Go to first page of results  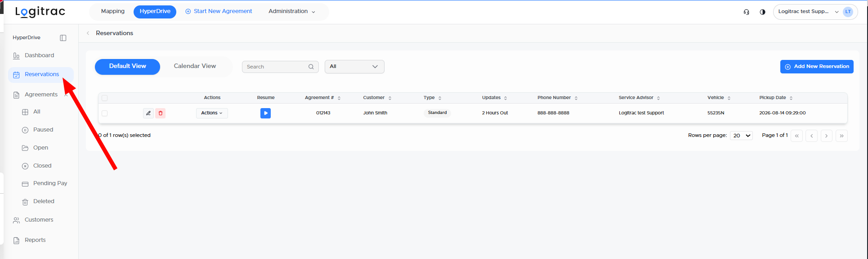point(796,136)
